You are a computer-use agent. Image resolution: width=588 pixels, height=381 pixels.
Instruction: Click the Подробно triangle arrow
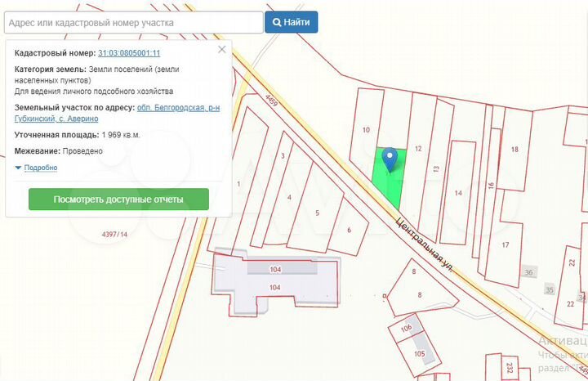(x=18, y=168)
